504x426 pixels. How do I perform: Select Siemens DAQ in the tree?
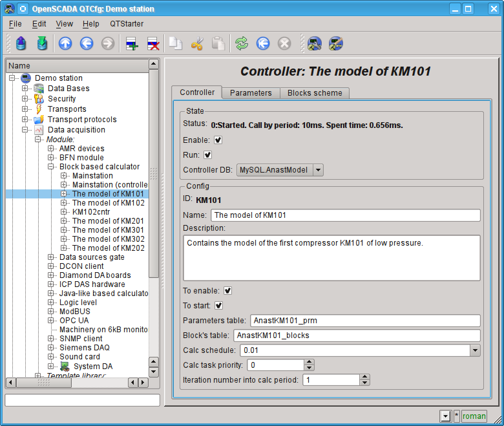pyautogui.click(x=85, y=348)
